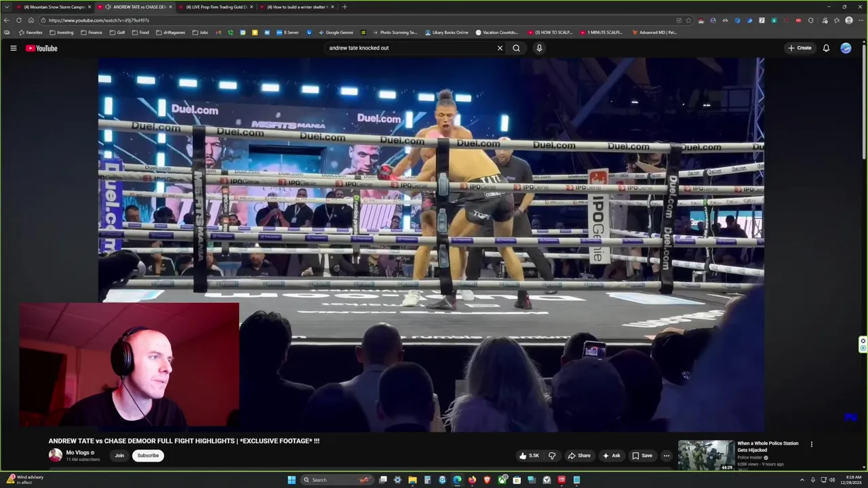Open the tab list dropdown in browser
The image size is (868, 488).
tap(6, 7)
